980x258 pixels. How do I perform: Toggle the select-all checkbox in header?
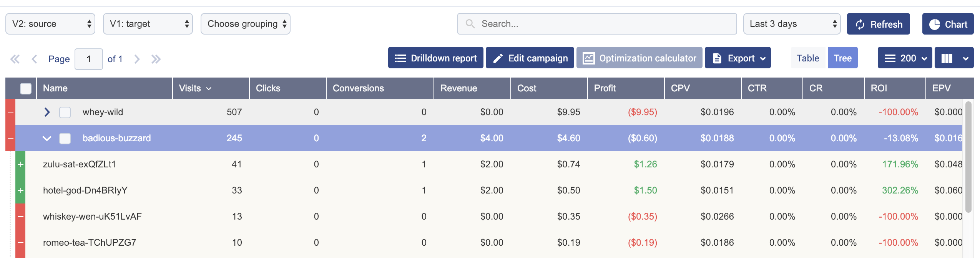(26, 89)
